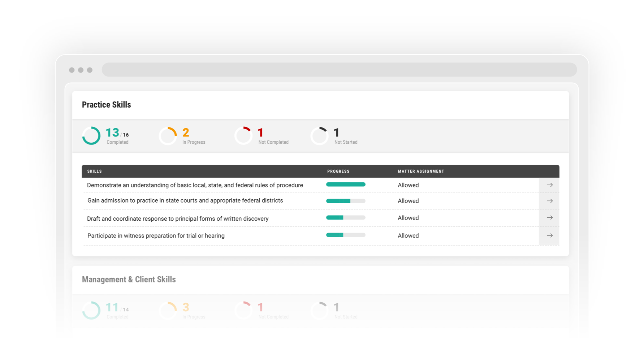644x338 pixels.
Task: Toggle Allowed on written discovery row
Action: click(x=408, y=218)
